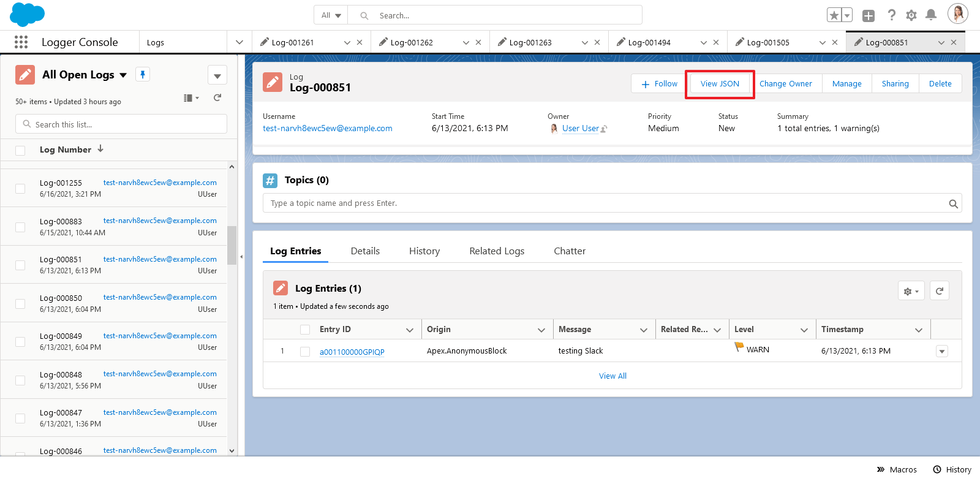980x481 pixels.
Task: Close the Log-001505 tab
Action: pyautogui.click(x=835, y=42)
